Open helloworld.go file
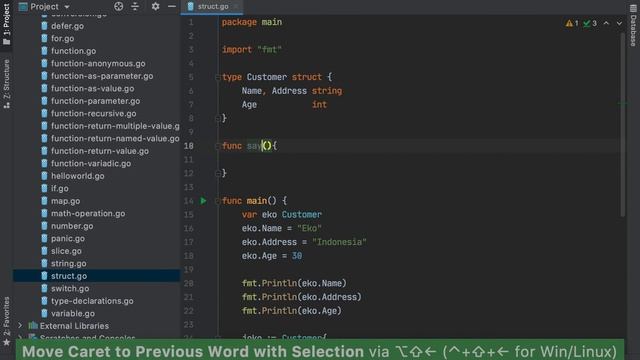 point(78,176)
